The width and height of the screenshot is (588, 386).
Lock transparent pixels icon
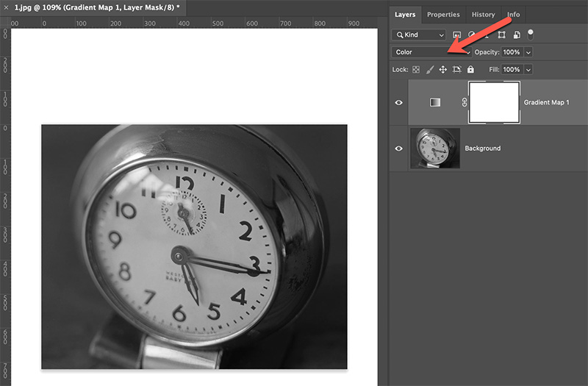click(416, 70)
